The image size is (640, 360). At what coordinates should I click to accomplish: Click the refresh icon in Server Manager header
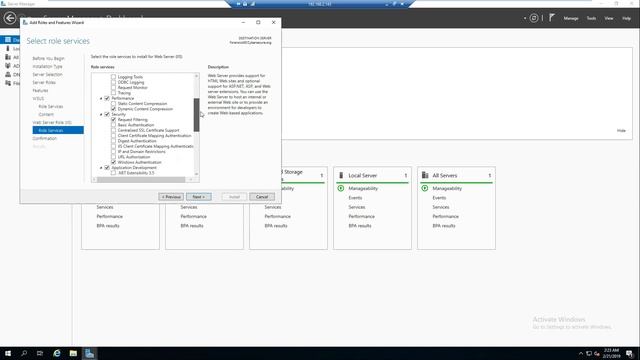(533, 18)
